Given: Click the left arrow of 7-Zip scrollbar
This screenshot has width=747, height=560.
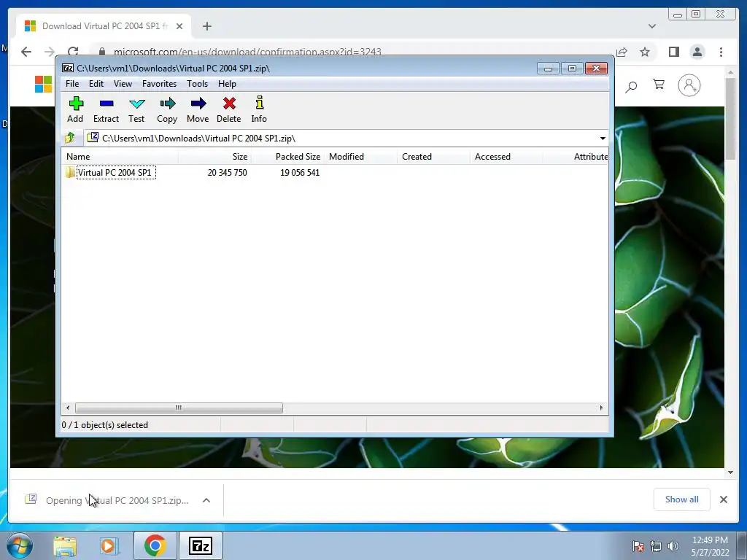Looking at the screenshot, I should 68,408.
